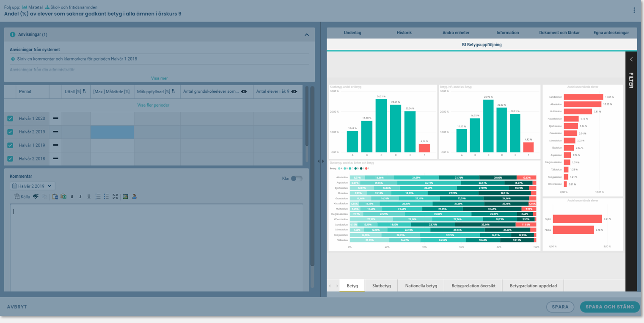Paste from Word icon in comment toolbar
The image size is (644, 323).
tap(55, 196)
